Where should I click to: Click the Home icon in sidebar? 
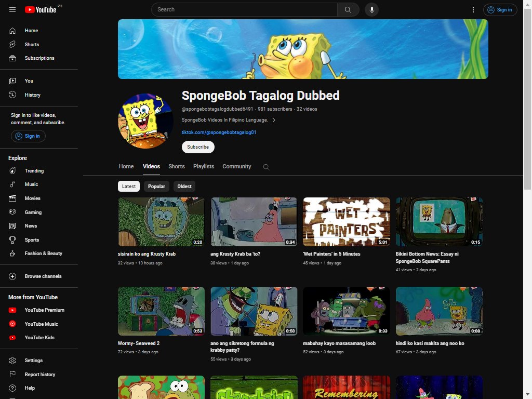click(12, 31)
